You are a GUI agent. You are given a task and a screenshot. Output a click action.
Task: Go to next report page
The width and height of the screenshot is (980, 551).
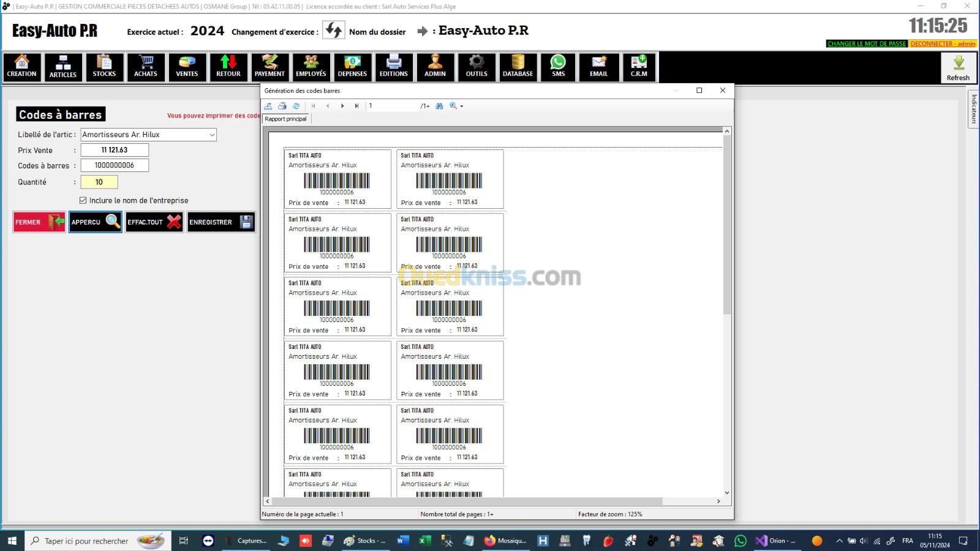[342, 106]
